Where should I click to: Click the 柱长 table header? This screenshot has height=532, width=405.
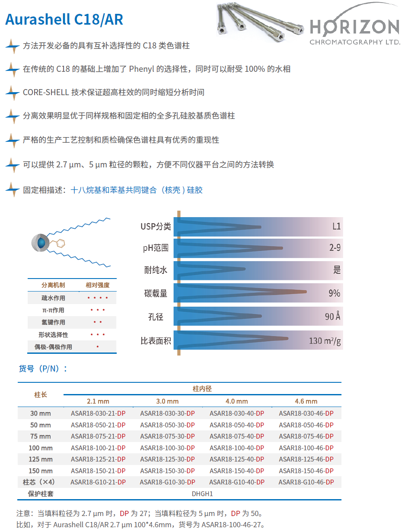(x=40, y=394)
